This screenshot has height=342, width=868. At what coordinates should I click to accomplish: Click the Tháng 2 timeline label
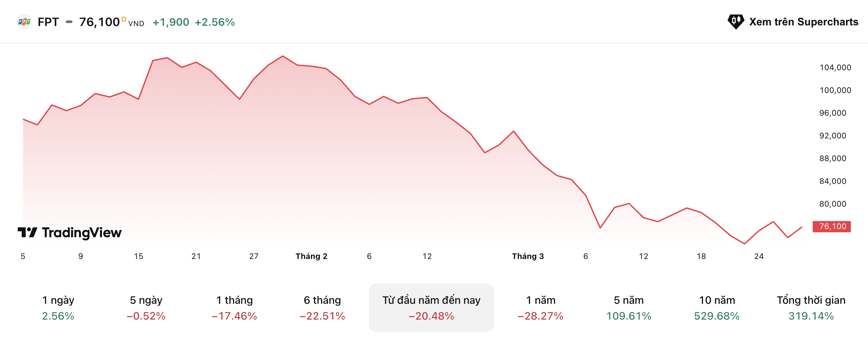click(311, 256)
